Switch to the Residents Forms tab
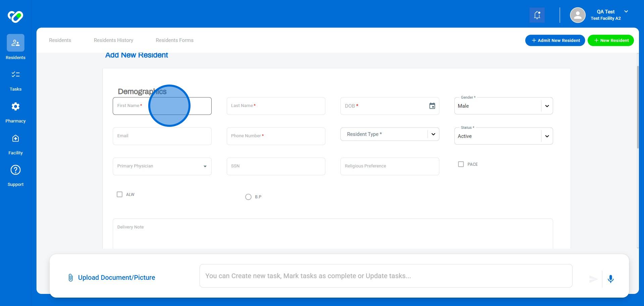The image size is (644, 306). 174,40
